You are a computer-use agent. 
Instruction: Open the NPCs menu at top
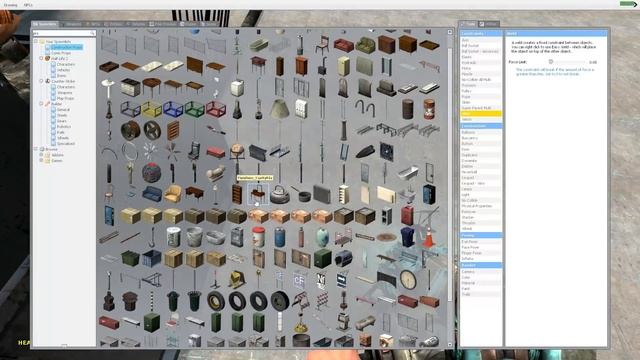pos(28,5)
